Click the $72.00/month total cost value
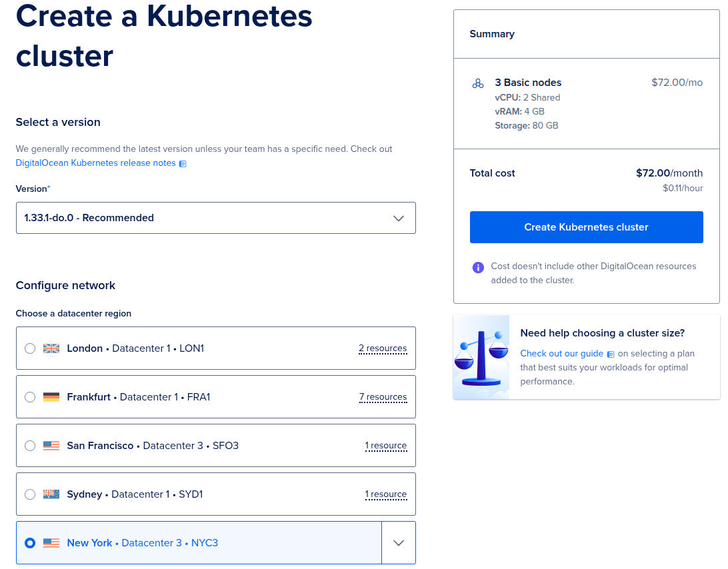The height and width of the screenshot is (569, 728). point(669,173)
